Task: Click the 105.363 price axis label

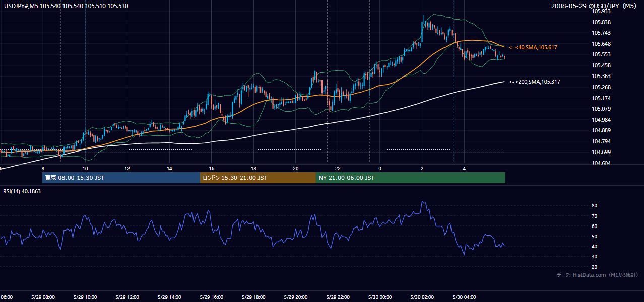Action: [601, 76]
